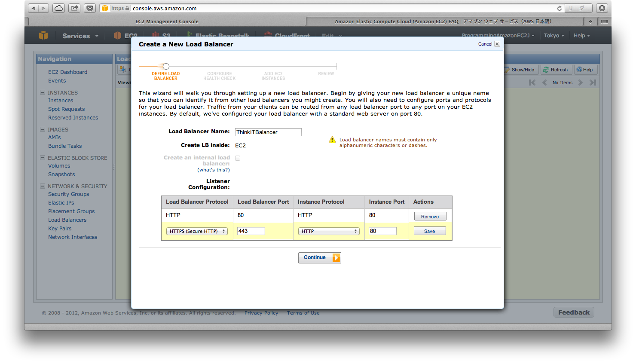
Task: Remove the HTTP port 80 listener
Action: click(430, 217)
